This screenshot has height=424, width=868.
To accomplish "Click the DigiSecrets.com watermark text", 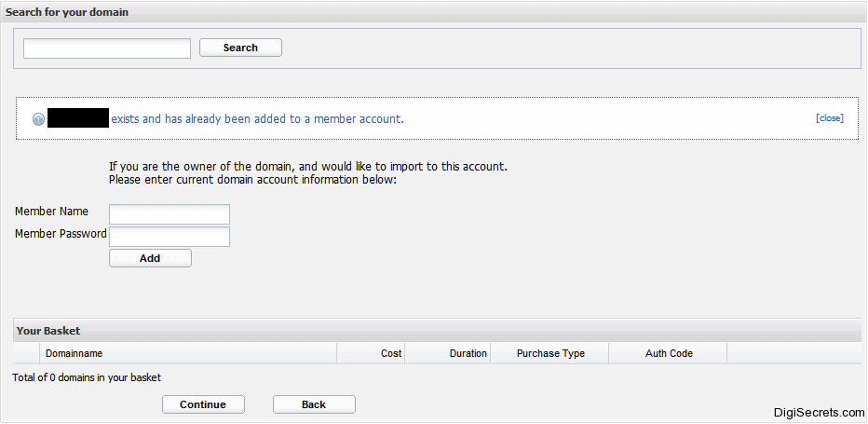I will click(x=819, y=412).
